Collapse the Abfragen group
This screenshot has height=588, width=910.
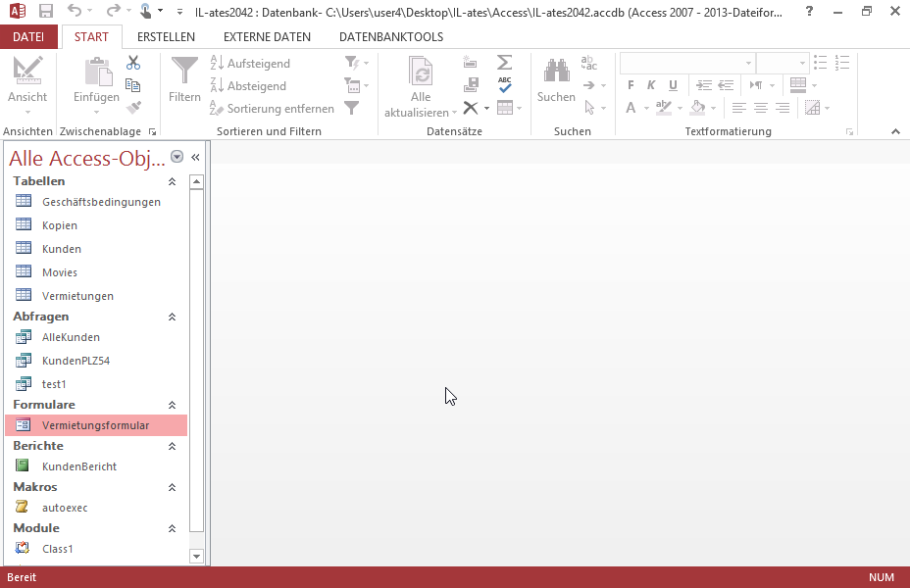tap(172, 317)
